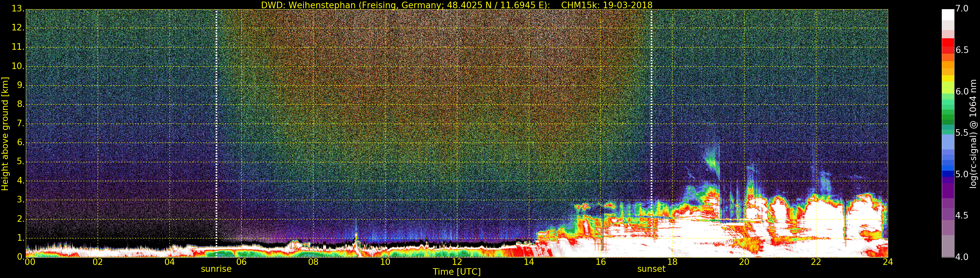Viewport: 980px width, 278px height.
Task: Click the height axis tick 2.
Action: click(20, 218)
